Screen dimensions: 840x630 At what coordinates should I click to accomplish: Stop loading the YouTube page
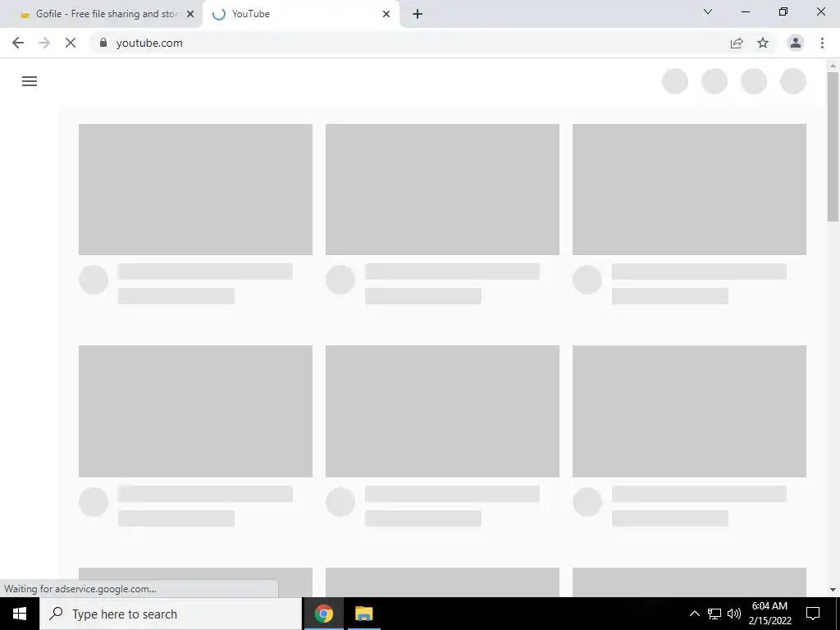(x=71, y=43)
